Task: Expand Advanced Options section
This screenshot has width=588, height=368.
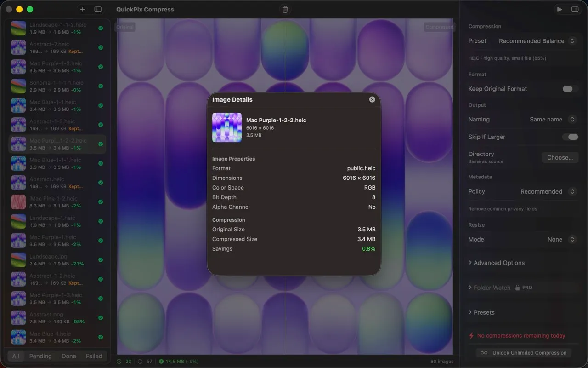Action: (x=496, y=263)
